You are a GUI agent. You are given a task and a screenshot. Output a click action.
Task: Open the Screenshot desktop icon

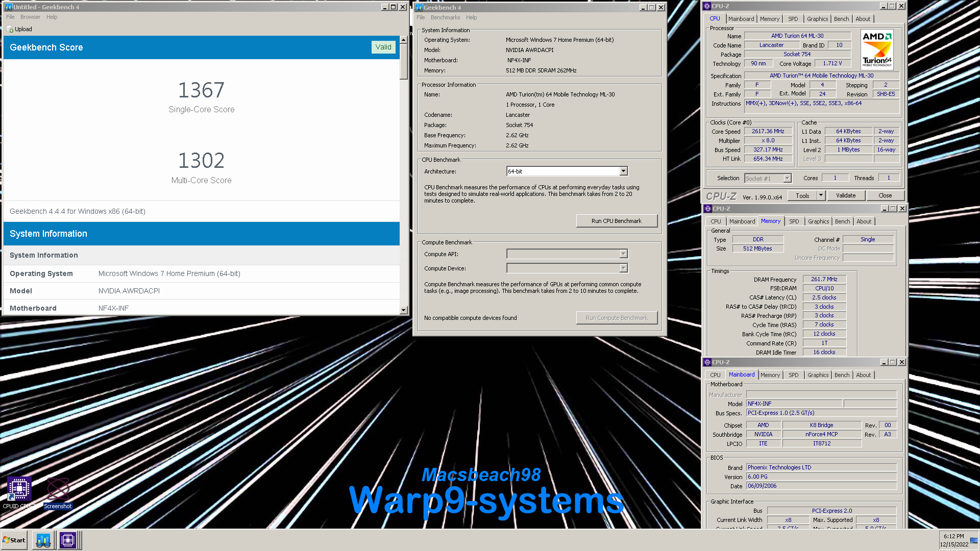(x=58, y=493)
